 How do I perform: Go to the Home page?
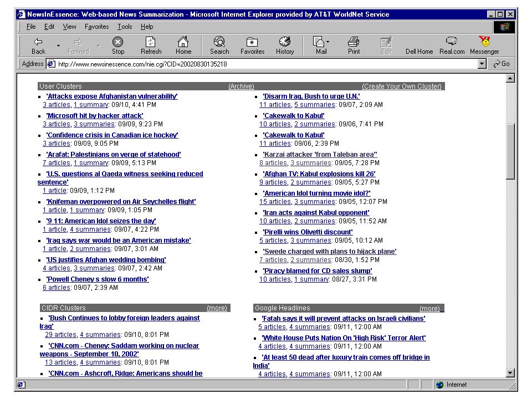(183, 45)
